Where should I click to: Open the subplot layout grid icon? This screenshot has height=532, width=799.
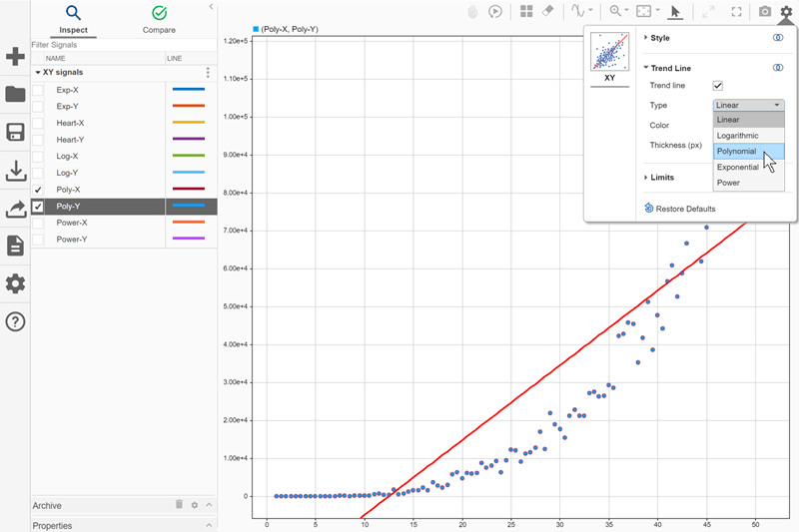526,11
